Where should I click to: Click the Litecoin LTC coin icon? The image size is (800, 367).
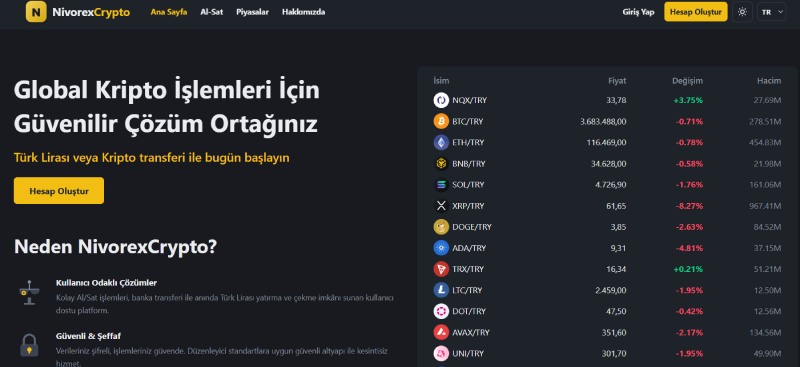tap(441, 290)
